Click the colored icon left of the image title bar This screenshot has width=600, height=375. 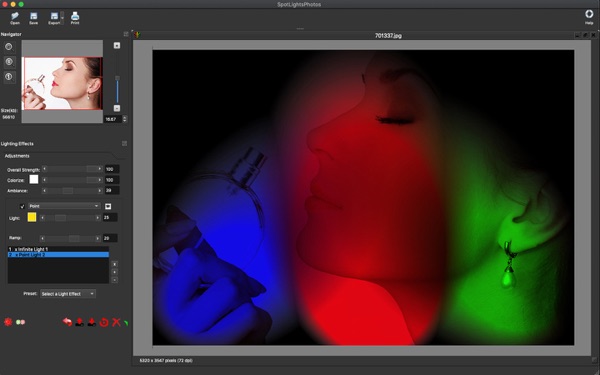[x=137, y=35]
